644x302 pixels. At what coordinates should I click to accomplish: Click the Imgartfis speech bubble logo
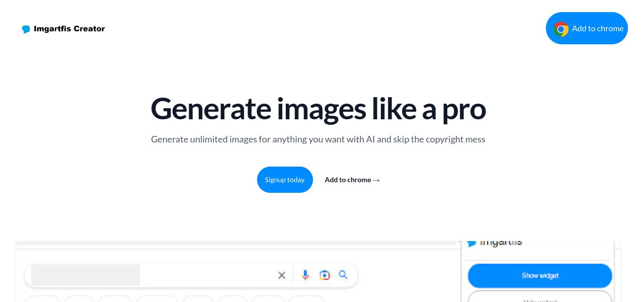tap(26, 29)
